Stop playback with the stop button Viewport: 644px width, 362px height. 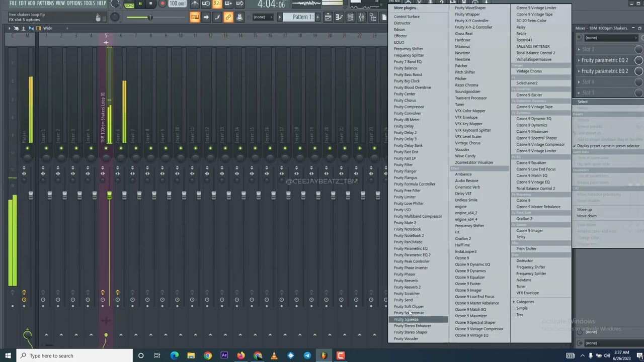pyautogui.click(x=150, y=4)
